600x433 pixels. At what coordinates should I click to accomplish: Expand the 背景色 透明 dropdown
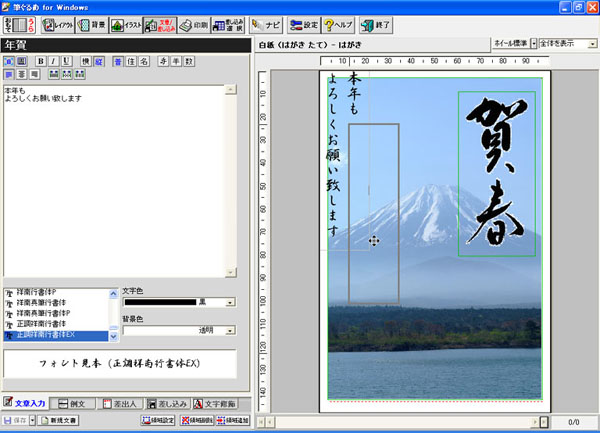tap(230, 330)
